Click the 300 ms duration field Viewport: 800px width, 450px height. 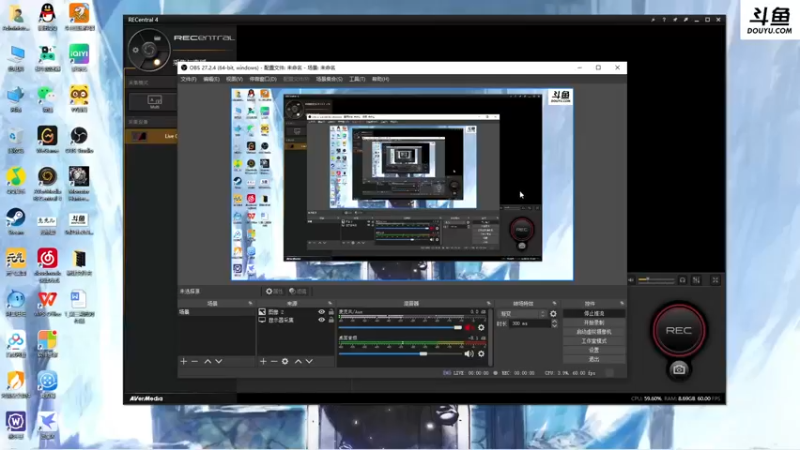click(x=530, y=323)
